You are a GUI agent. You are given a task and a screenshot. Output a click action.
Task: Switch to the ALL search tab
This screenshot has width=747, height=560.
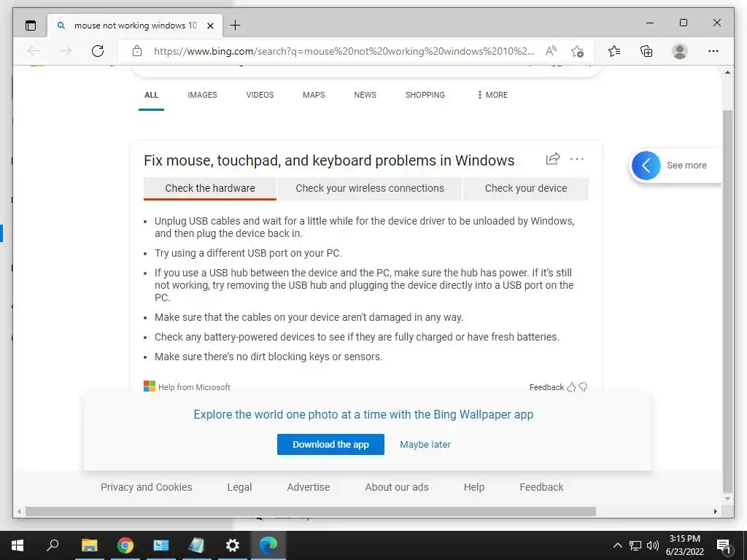151,95
